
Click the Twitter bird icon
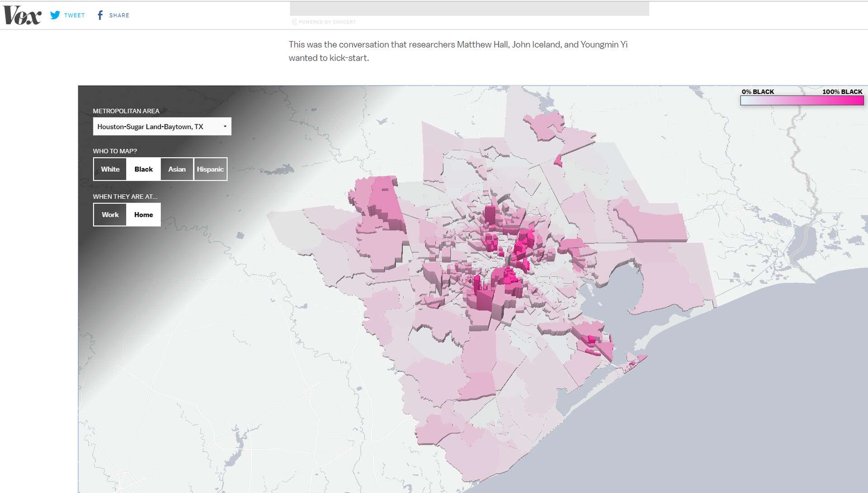tap(55, 14)
